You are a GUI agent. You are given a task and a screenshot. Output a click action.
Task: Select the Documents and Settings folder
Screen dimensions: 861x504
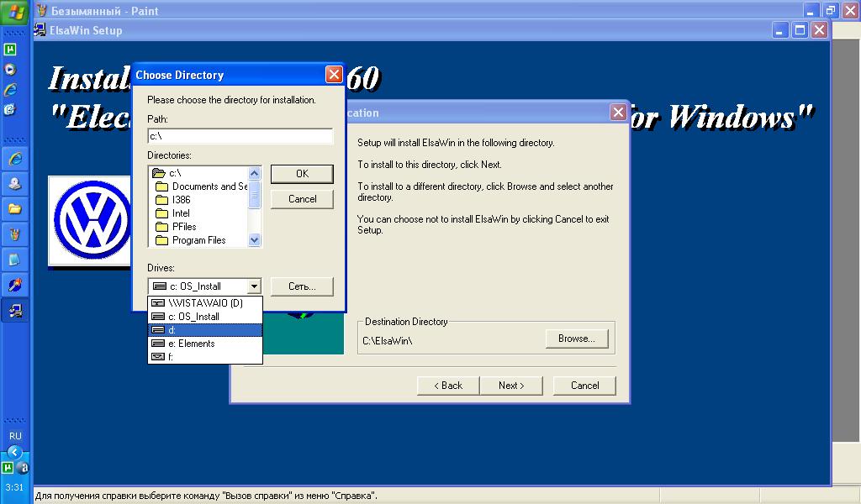pyautogui.click(x=209, y=186)
